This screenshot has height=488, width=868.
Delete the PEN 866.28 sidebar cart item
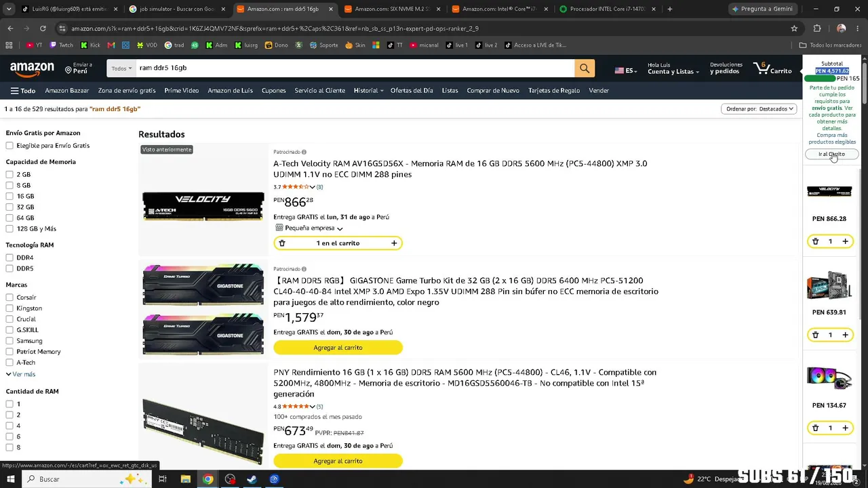coord(815,241)
